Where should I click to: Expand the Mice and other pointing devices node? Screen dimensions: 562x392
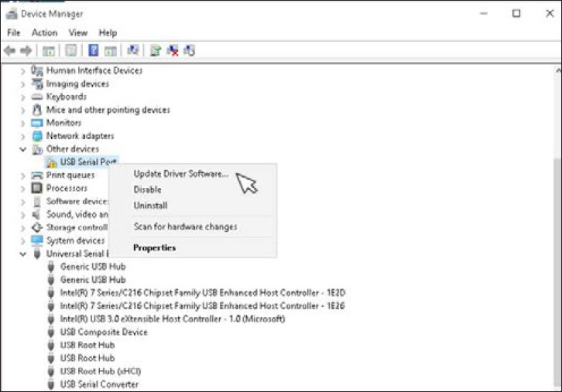pos(22,111)
